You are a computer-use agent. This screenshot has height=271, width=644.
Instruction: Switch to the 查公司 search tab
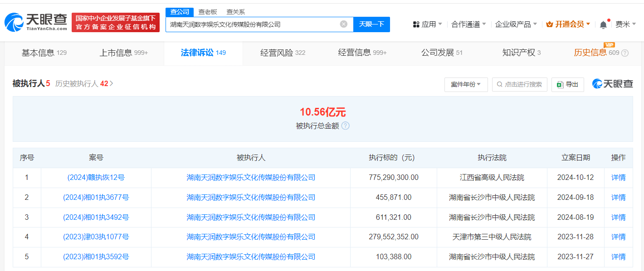[180, 12]
